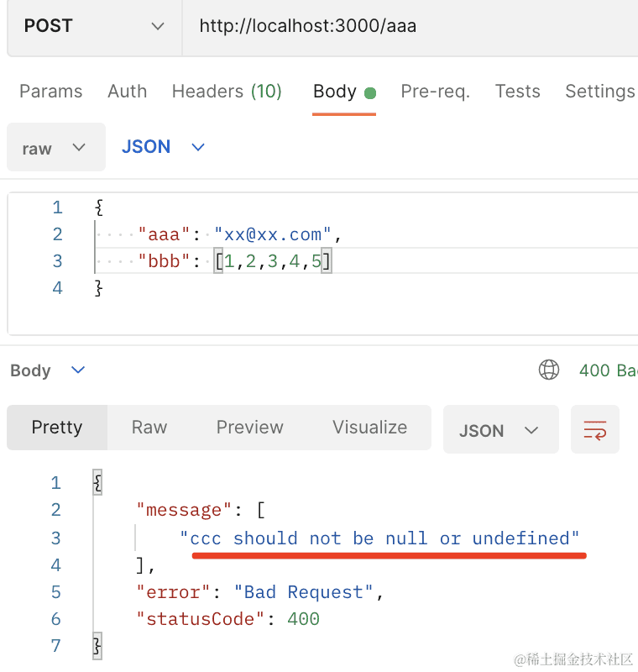Expand the response Body dropdown chevron
Viewport: 638px width, 672px height.
pos(78,370)
